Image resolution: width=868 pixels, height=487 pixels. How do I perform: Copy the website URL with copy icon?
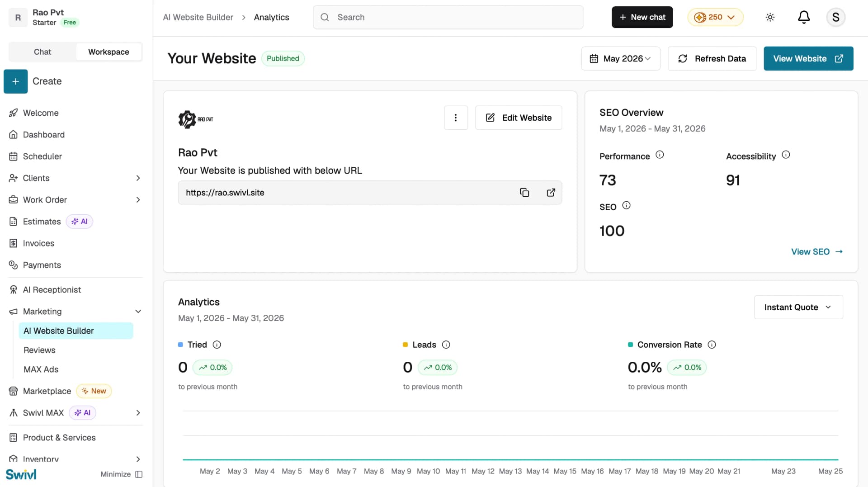(x=524, y=193)
